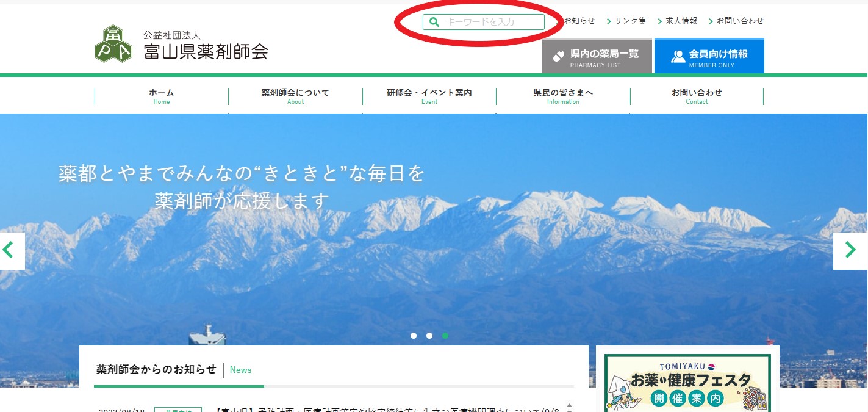Screen dimensions: 868x412
Task: Open the 県民の皆さまへ Information menu
Action: point(563,96)
